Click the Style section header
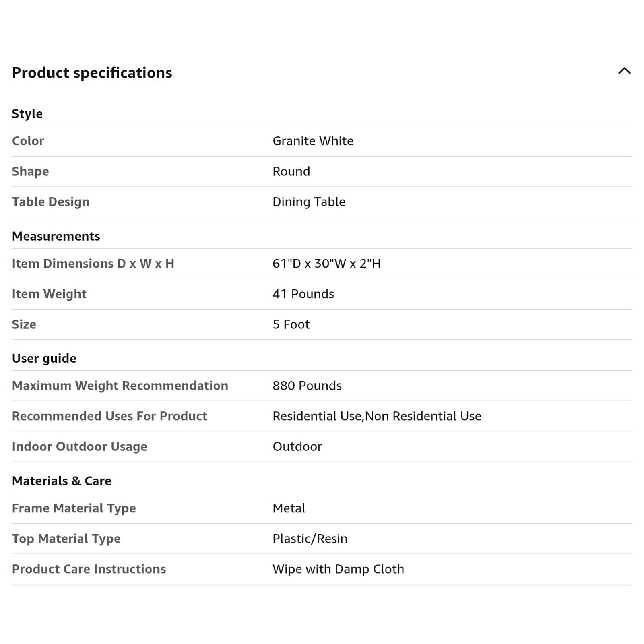 pyautogui.click(x=27, y=114)
